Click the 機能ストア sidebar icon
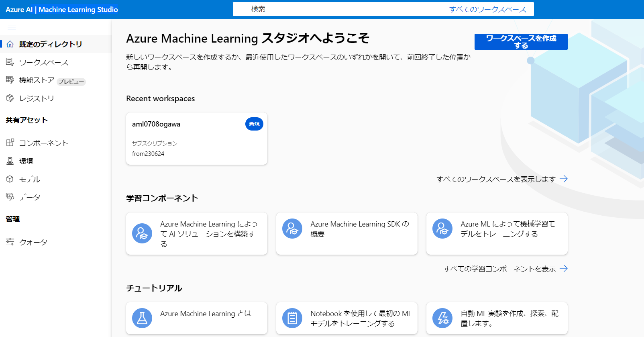 pos(10,80)
